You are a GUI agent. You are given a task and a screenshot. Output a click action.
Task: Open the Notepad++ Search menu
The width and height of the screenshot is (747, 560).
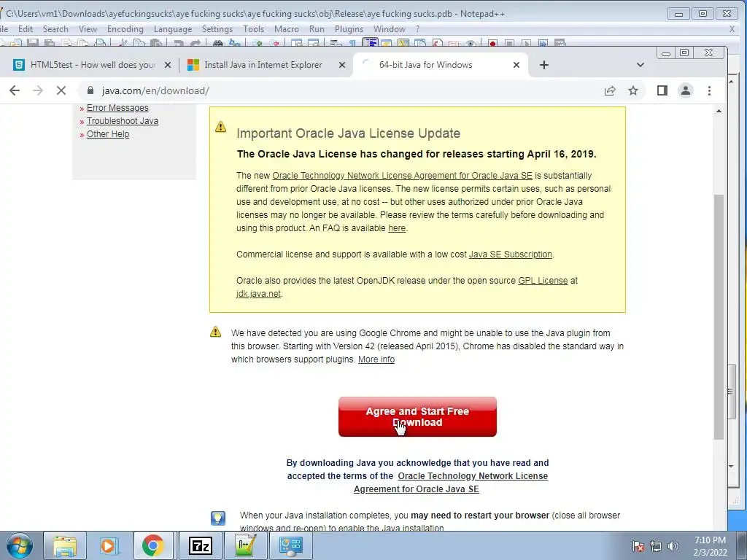(x=55, y=29)
